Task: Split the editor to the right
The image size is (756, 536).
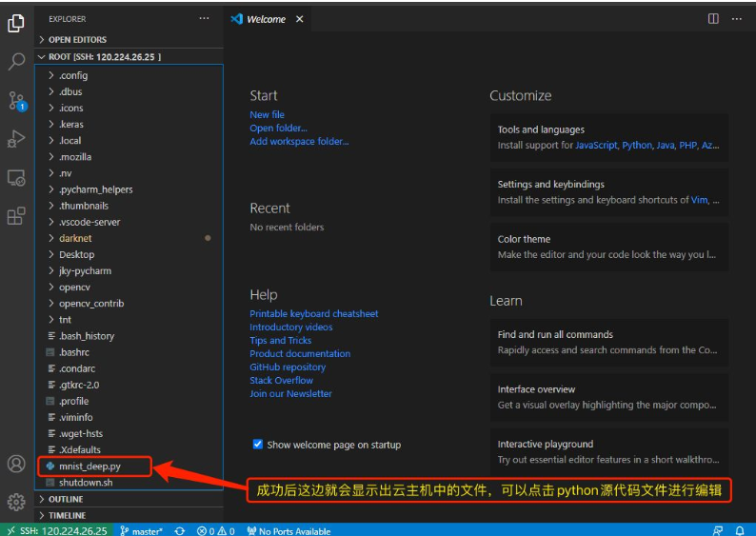Action: tap(713, 18)
